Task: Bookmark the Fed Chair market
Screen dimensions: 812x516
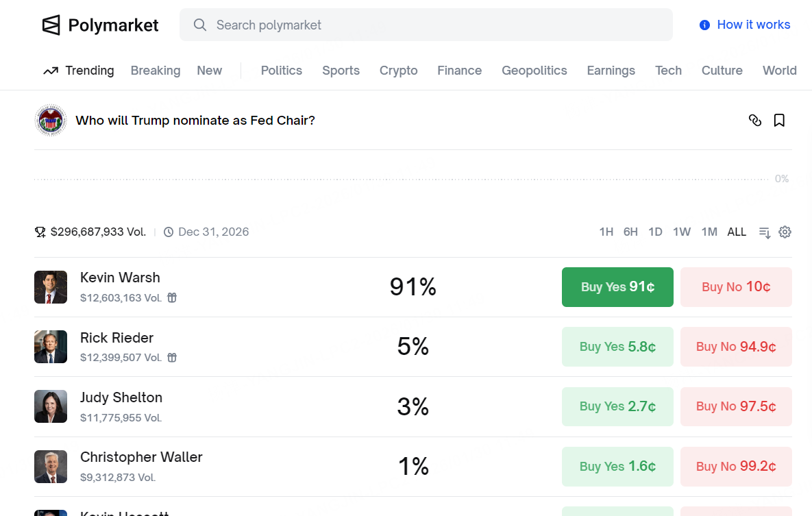Action: [779, 121]
